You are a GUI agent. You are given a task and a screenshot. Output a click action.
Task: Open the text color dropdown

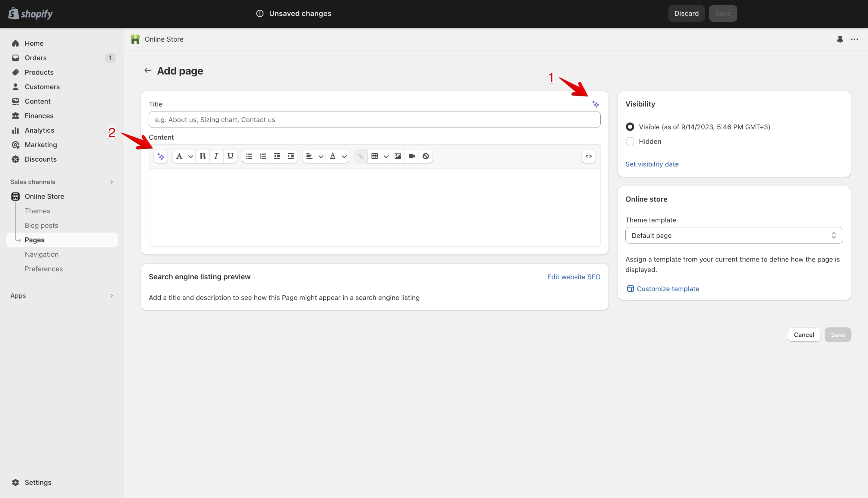click(337, 156)
